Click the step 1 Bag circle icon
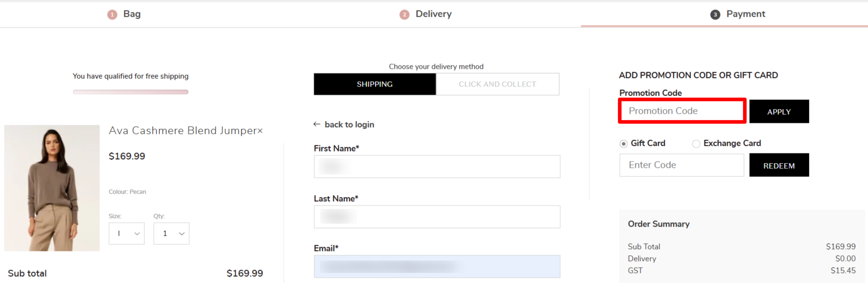This screenshot has height=283, width=868. pos(112,15)
